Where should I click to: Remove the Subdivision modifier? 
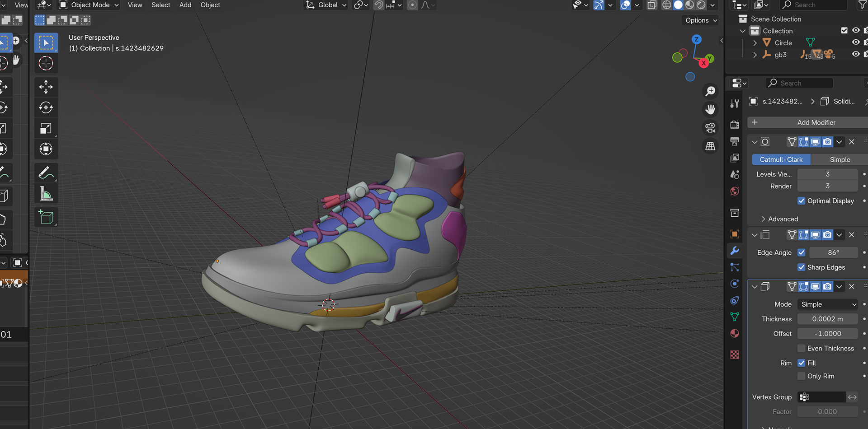852,142
